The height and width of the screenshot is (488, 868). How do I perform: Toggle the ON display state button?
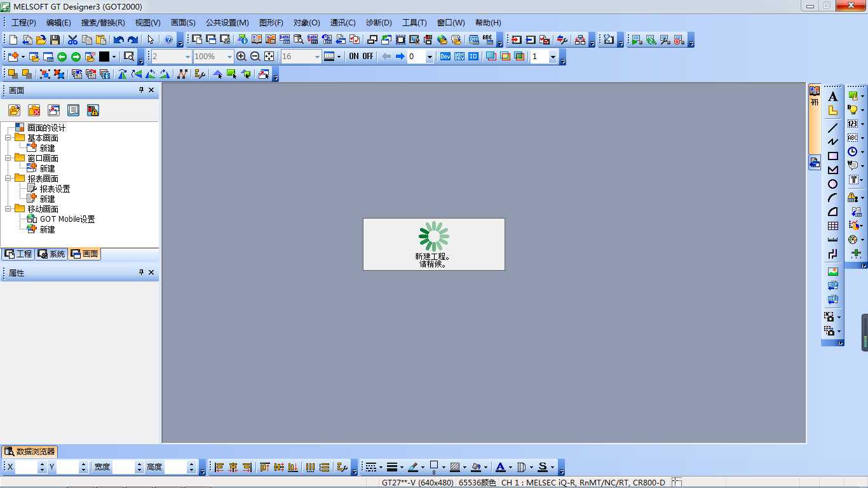tap(354, 57)
